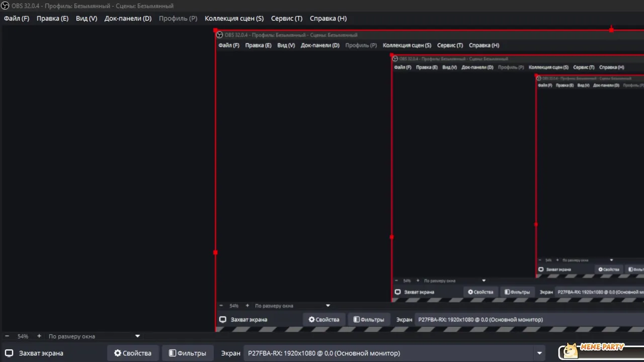Click Свойства in the second nested preview

pyautogui.click(x=480, y=292)
